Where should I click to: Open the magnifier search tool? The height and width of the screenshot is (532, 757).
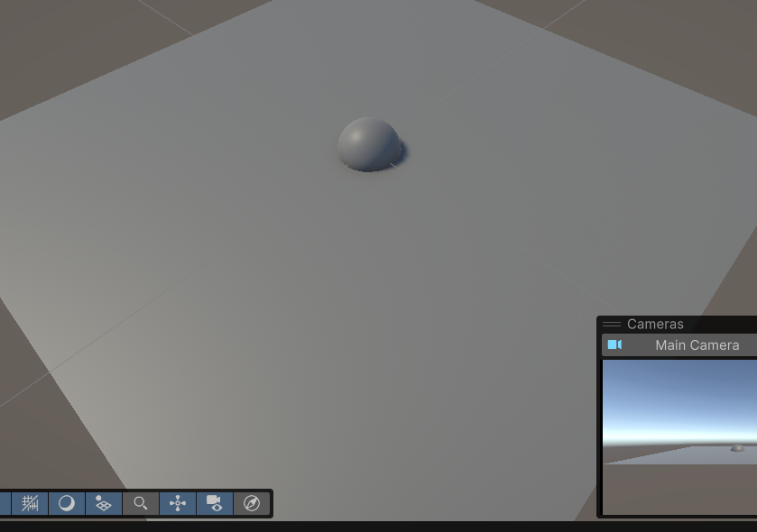141,503
